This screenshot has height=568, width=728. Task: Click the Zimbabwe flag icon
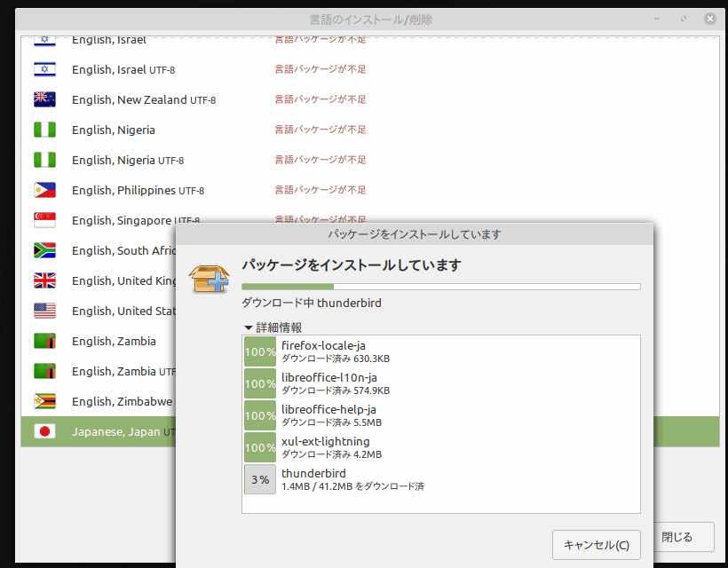click(44, 401)
